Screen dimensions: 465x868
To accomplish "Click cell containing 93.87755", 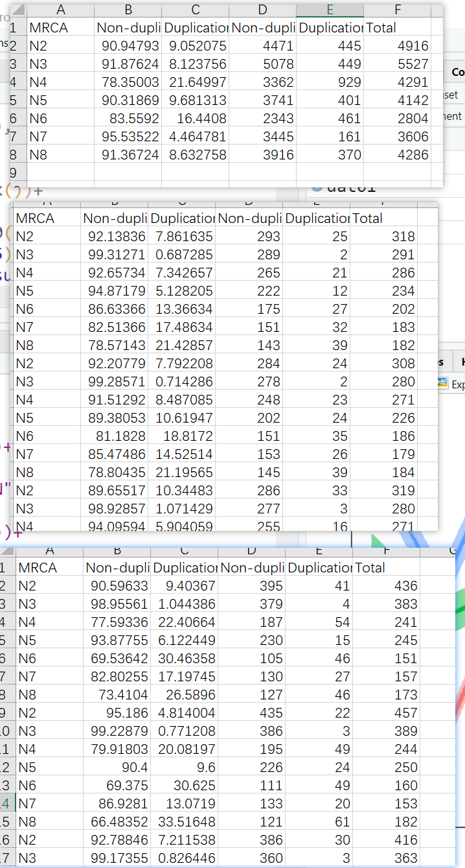I will [118, 640].
